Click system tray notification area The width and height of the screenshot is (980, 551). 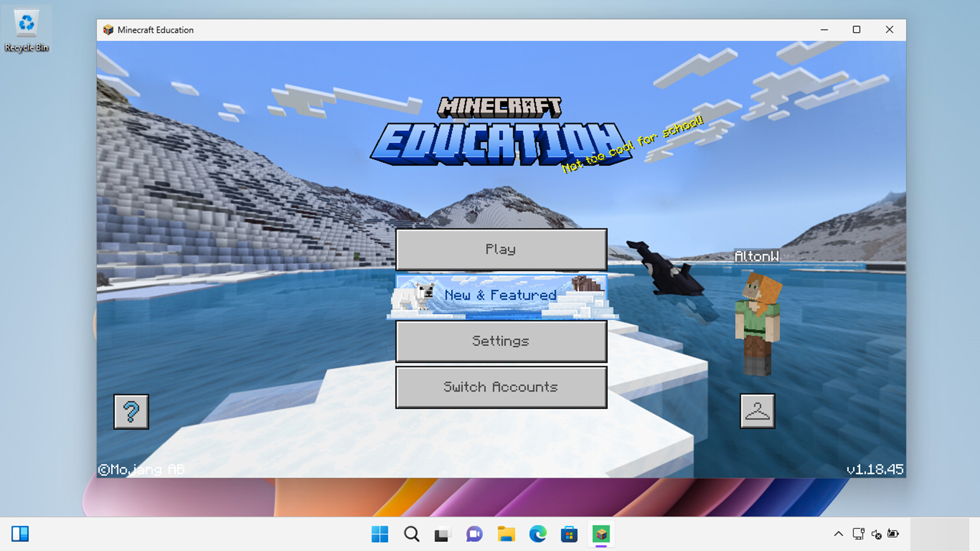tap(868, 534)
